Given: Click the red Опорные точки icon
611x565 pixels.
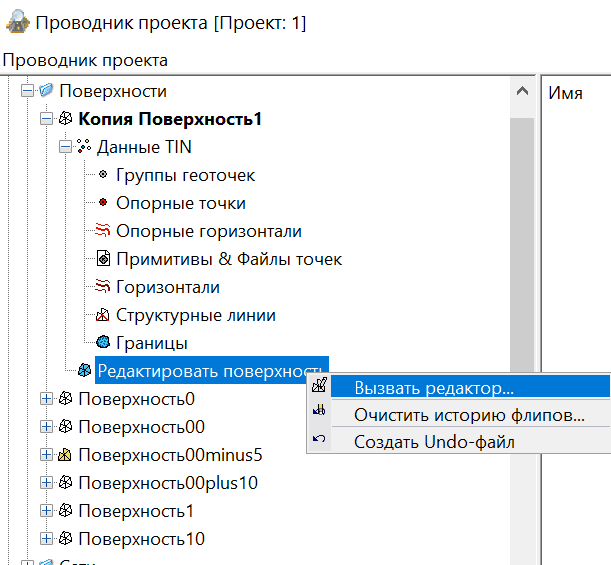Looking at the screenshot, I should tap(102, 203).
